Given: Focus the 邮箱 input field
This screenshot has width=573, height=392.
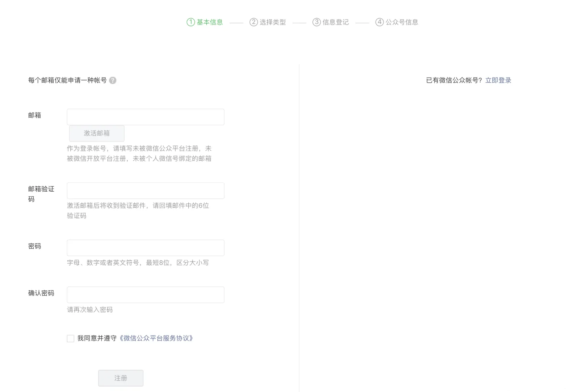Looking at the screenshot, I should [146, 117].
